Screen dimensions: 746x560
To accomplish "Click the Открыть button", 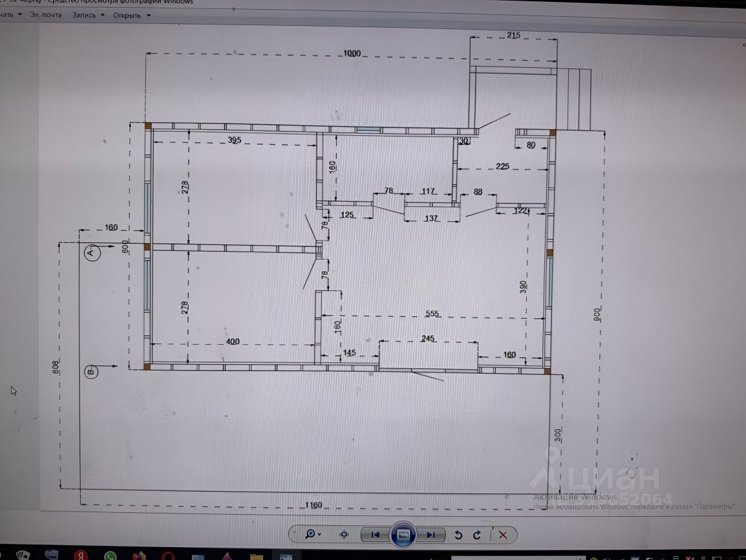I will tap(127, 16).
